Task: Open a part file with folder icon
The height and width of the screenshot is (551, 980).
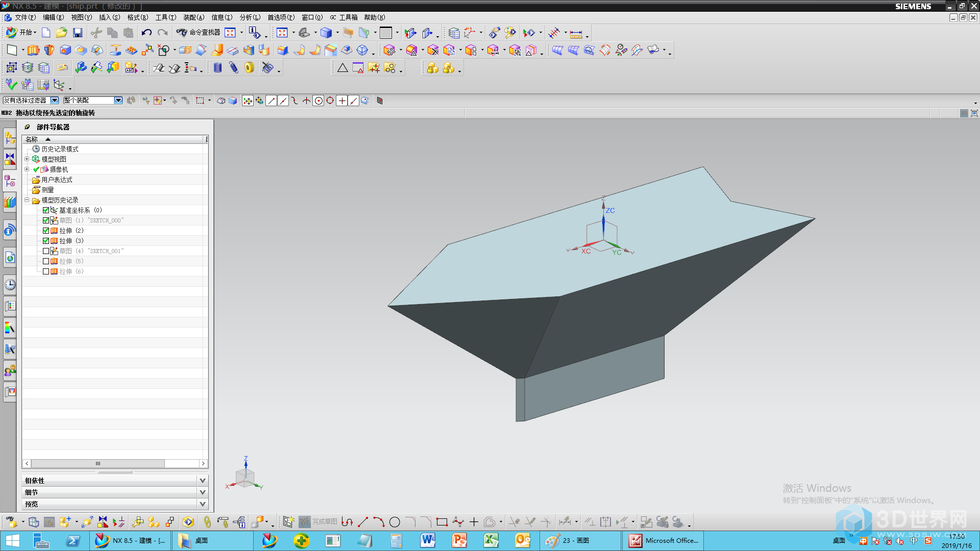Action: click(62, 33)
